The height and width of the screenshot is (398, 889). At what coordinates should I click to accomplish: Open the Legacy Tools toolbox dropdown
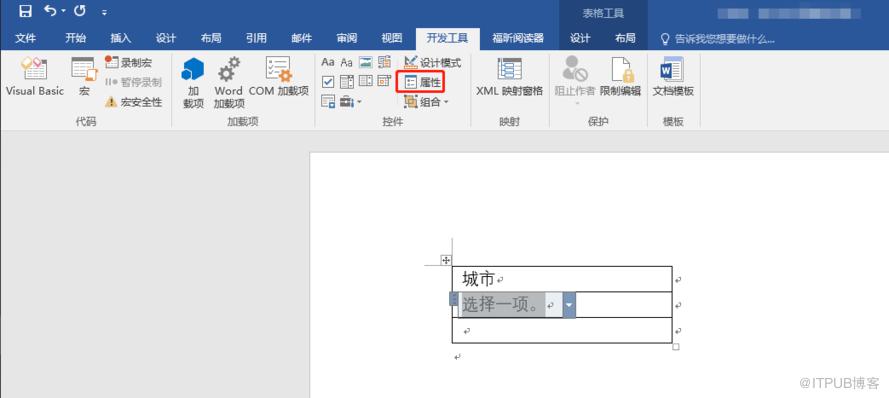click(x=351, y=102)
